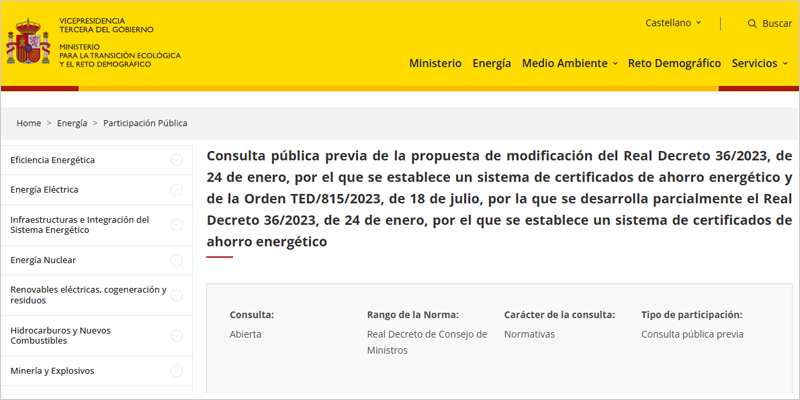This screenshot has height=400, width=800.
Task: Click circle icon next to Infraestructuras e Integración
Action: click(x=176, y=225)
